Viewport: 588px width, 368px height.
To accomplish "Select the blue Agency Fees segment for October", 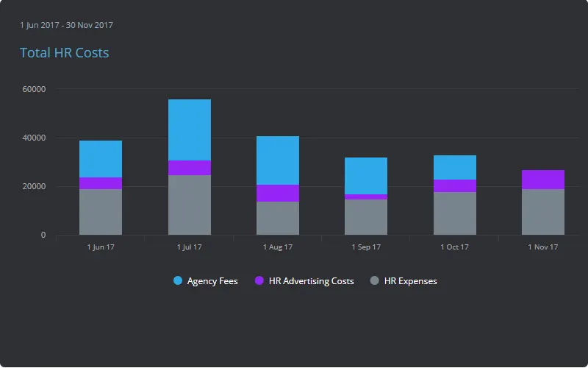I will (454, 167).
